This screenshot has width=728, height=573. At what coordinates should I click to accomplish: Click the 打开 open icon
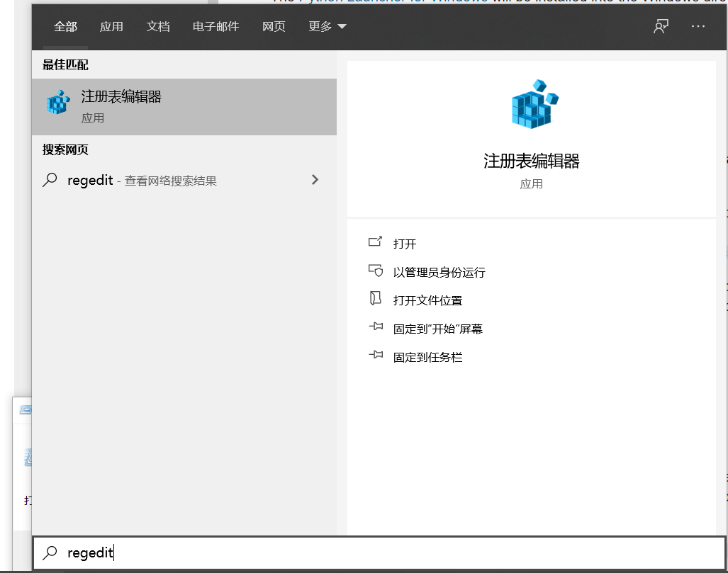tap(375, 242)
